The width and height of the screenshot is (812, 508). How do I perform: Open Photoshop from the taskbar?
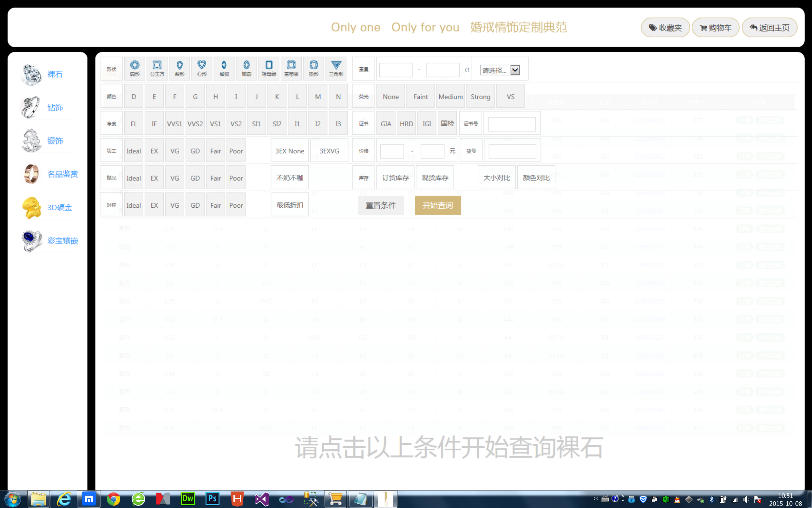click(213, 499)
